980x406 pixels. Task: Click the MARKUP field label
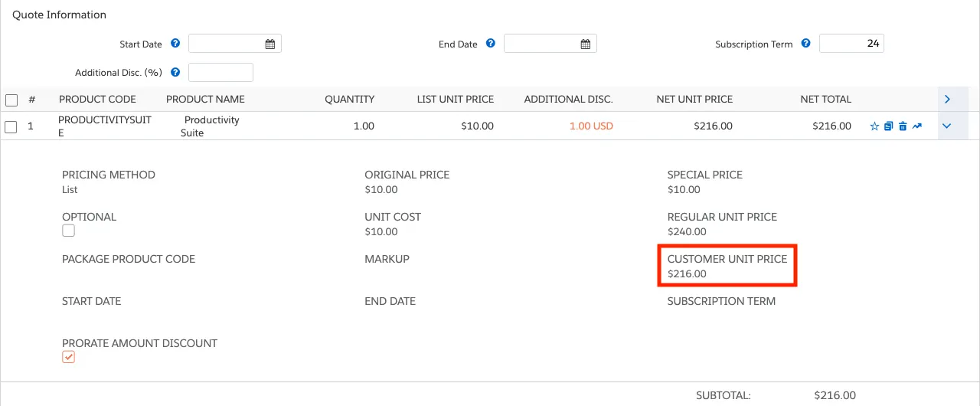(x=387, y=259)
